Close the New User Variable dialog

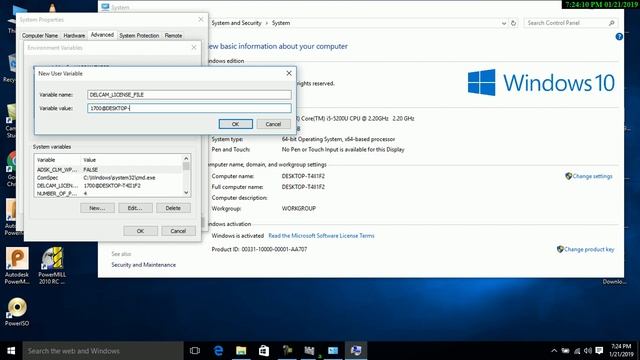click(x=289, y=73)
